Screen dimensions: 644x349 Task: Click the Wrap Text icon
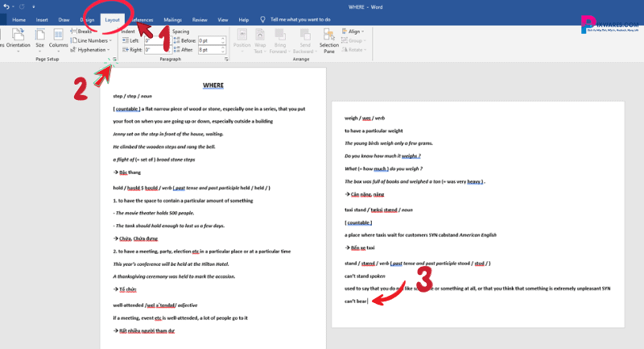(x=261, y=39)
